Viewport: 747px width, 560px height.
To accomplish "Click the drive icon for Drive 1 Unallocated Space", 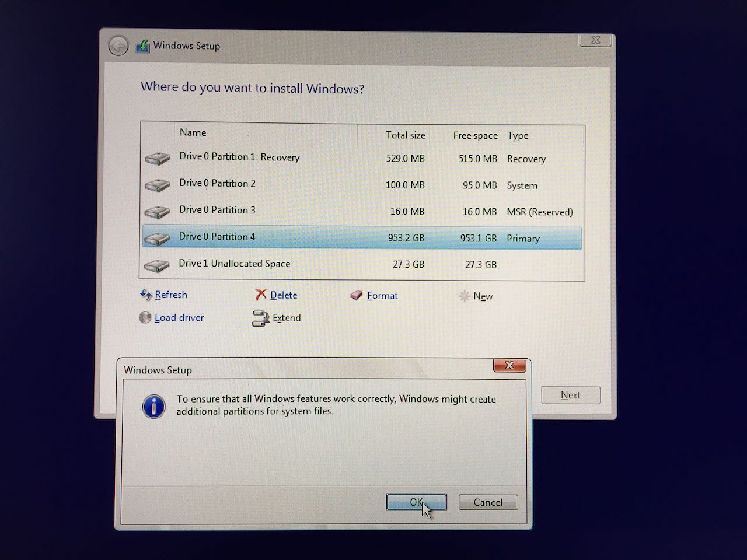I will [x=157, y=265].
